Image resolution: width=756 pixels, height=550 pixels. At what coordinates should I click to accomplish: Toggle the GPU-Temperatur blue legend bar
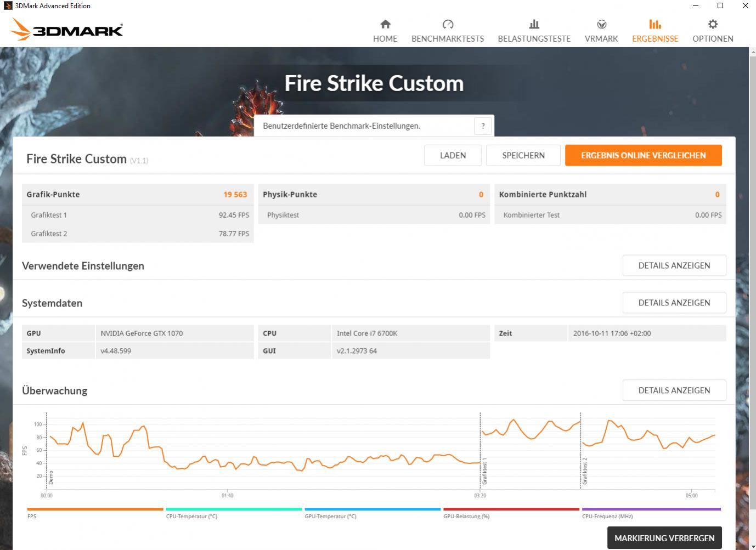click(373, 509)
